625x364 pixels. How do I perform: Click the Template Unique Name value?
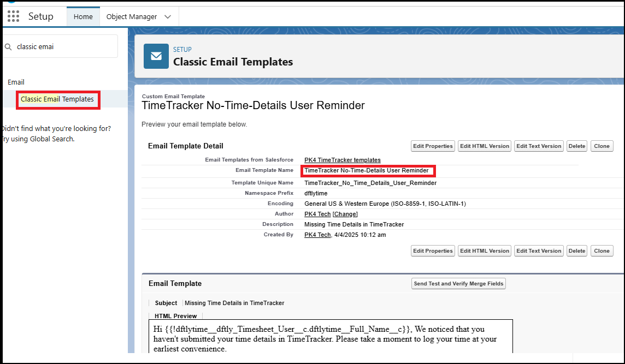click(x=370, y=183)
